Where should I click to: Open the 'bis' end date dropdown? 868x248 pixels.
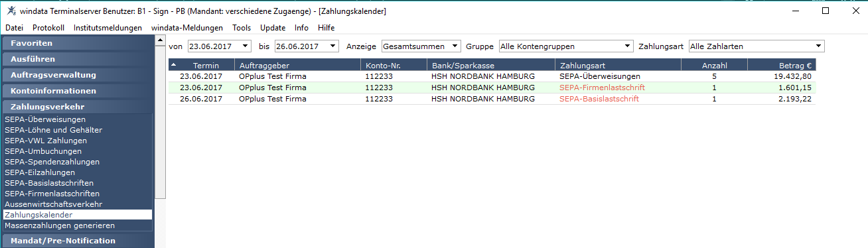[333, 46]
